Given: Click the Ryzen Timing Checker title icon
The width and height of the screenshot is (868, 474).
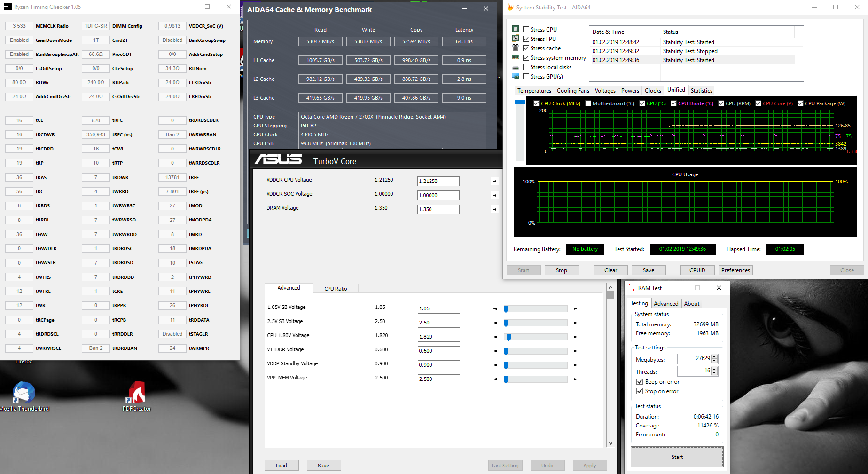Looking at the screenshot, I should [8, 7].
